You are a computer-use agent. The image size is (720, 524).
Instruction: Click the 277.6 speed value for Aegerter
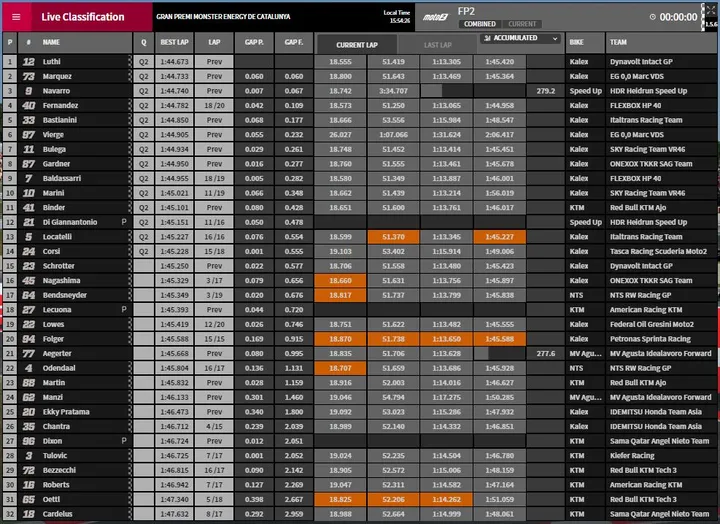pyautogui.click(x=546, y=354)
